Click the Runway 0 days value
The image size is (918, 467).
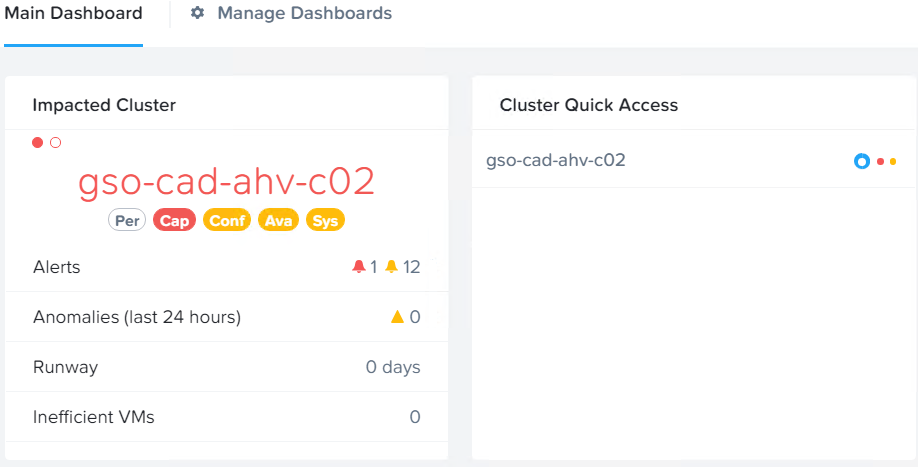(x=393, y=367)
